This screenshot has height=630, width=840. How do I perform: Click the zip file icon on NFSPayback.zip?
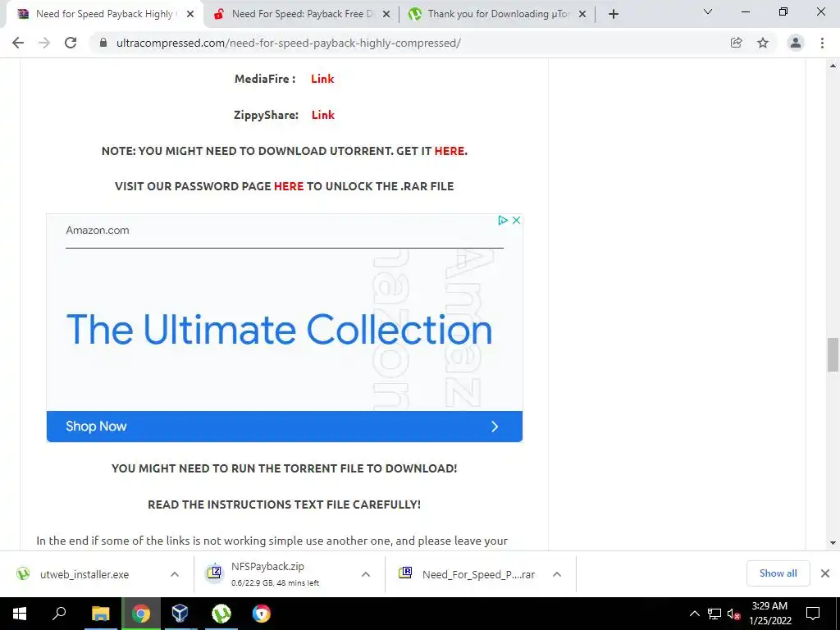pyautogui.click(x=214, y=573)
